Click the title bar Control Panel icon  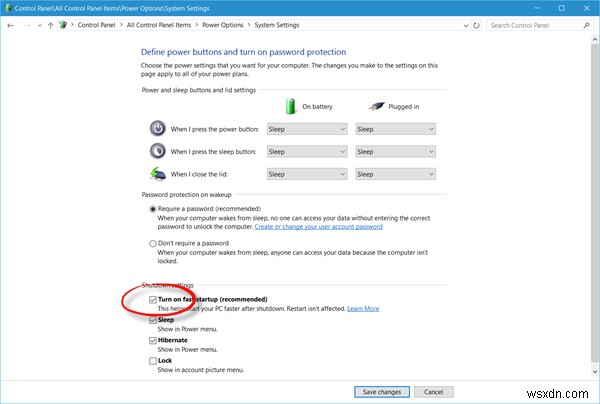coord(8,8)
